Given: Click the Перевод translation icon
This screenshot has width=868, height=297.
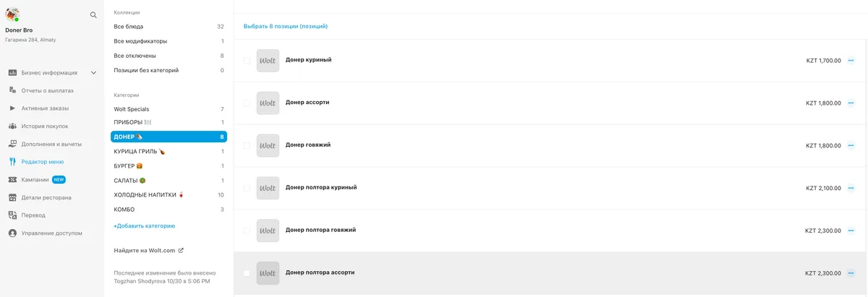Looking at the screenshot, I should (x=13, y=215).
